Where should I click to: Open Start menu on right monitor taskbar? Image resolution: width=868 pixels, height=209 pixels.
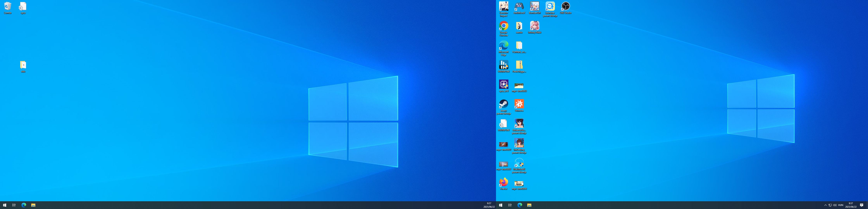click(x=501, y=205)
